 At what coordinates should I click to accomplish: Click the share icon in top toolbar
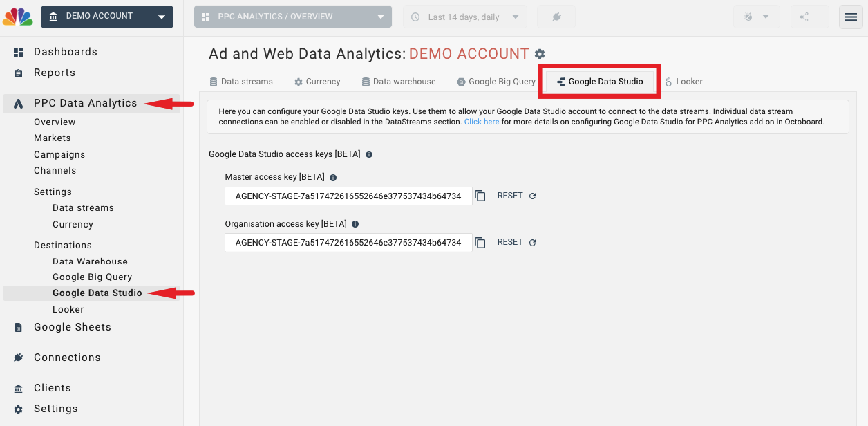pyautogui.click(x=804, y=17)
